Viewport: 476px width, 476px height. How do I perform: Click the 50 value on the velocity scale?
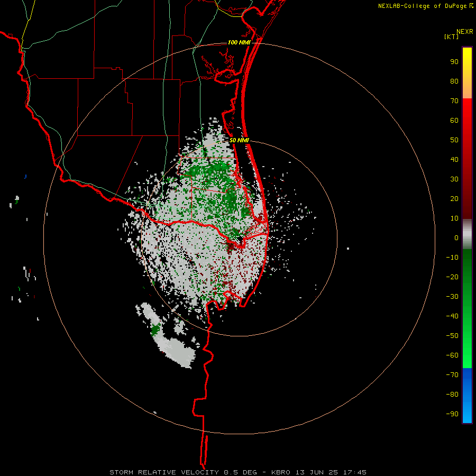[454, 140]
